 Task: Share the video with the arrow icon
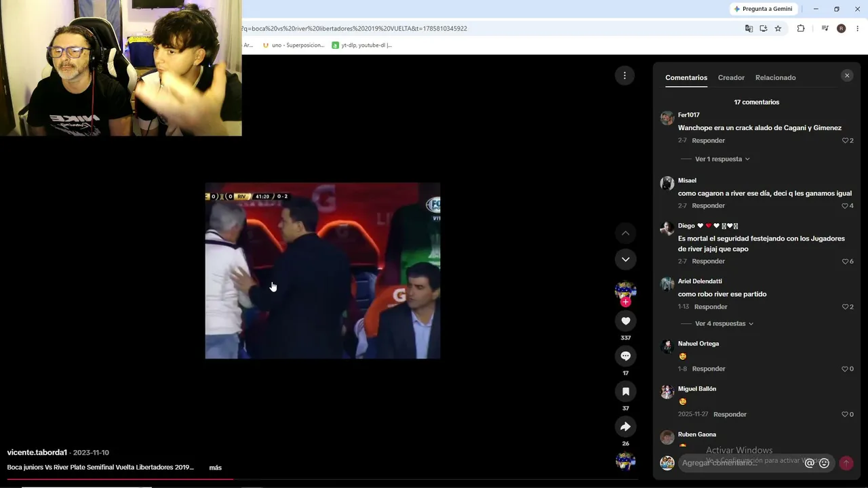coord(625,426)
